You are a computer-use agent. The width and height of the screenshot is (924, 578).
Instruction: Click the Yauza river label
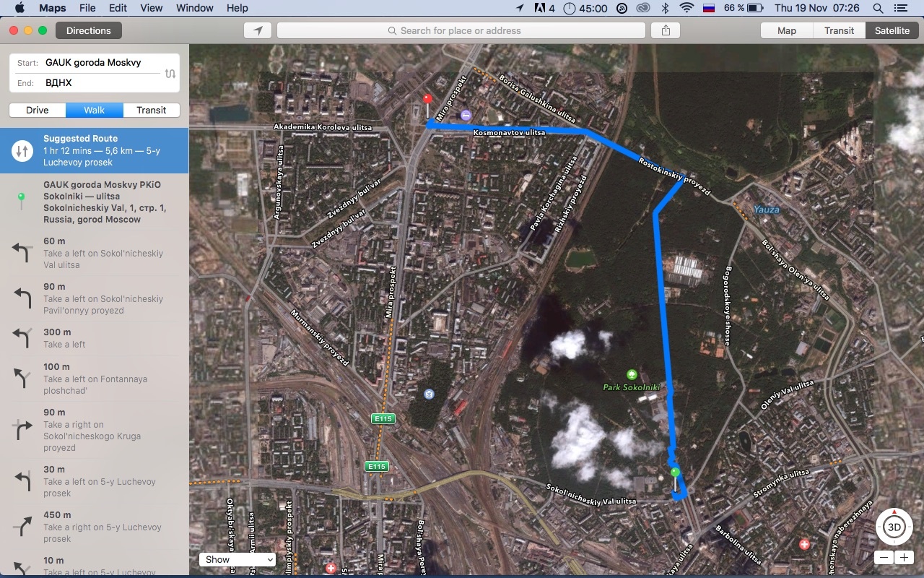click(x=767, y=210)
